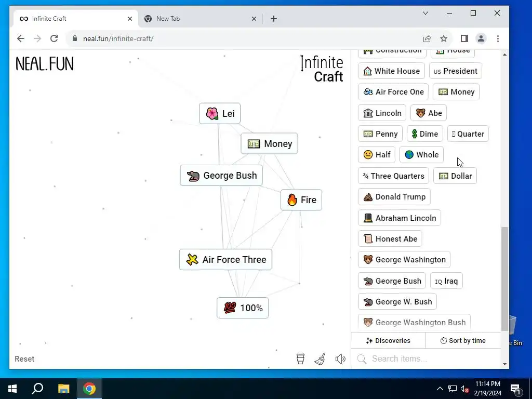Choose George W. Bush in sidebar
Viewport: 532px width, 399px height.
point(397,302)
